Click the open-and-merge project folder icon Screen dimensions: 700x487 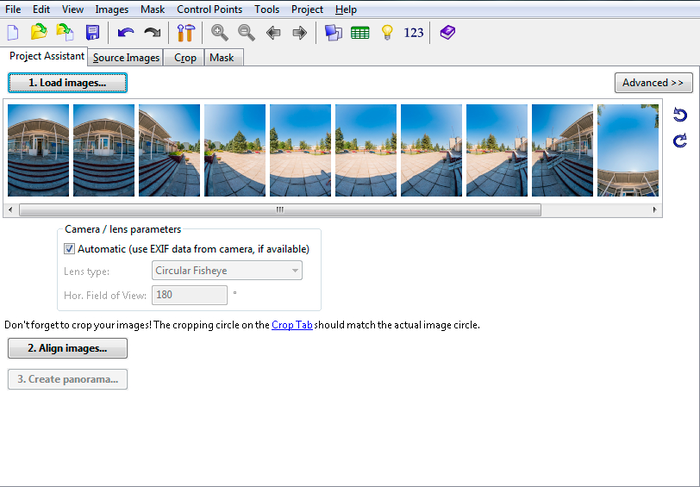(x=65, y=33)
